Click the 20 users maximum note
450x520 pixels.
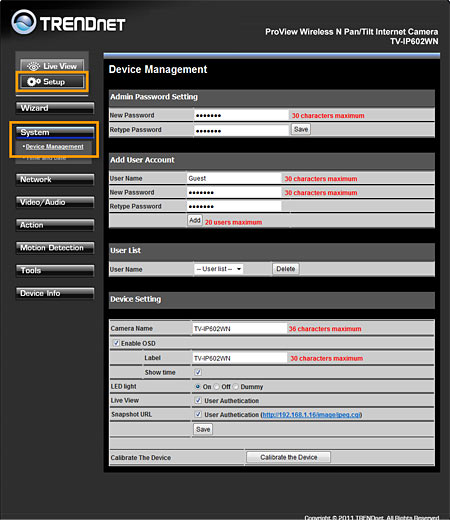pos(233,222)
